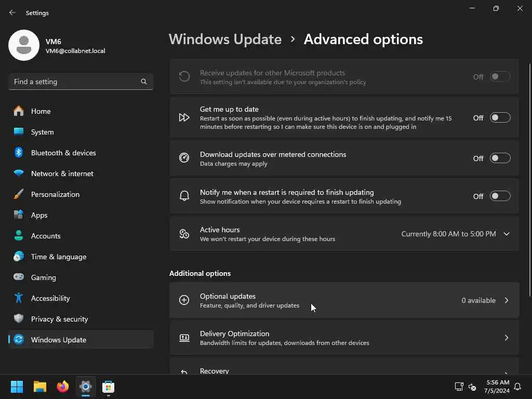532x399 pixels.
Task: Click the notification bell in system tray
Action: point(518,387)
